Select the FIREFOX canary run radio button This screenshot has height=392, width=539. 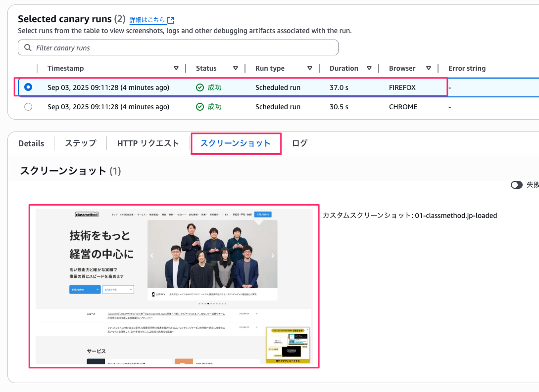tap(28, 87)
